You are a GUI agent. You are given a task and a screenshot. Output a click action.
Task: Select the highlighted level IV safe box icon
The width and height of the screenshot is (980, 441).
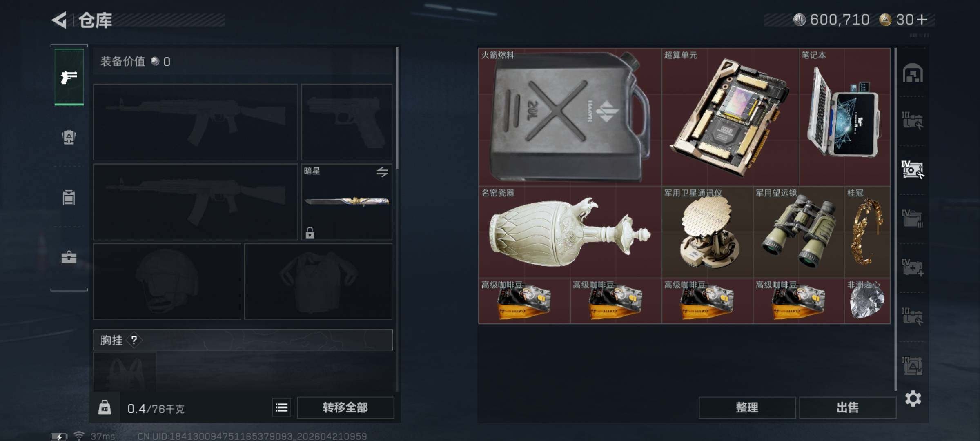click(912, 169)
